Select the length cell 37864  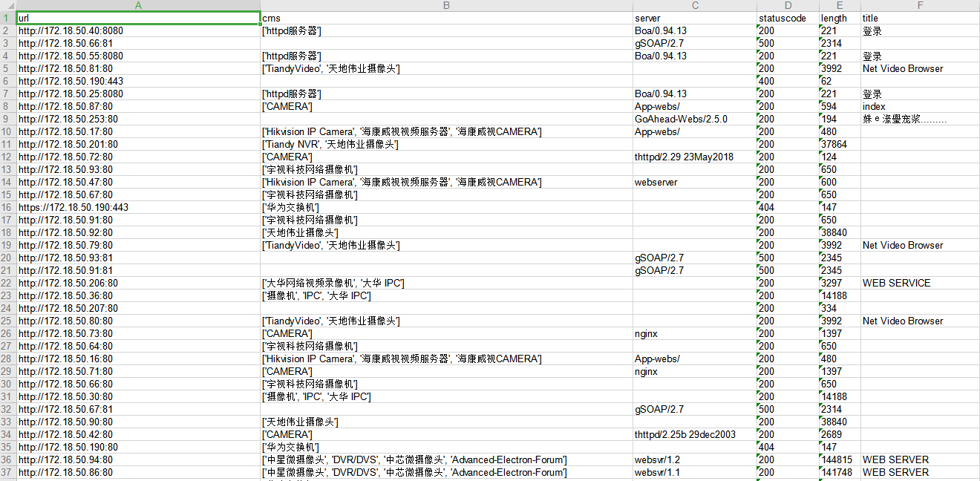click(840, 144)
